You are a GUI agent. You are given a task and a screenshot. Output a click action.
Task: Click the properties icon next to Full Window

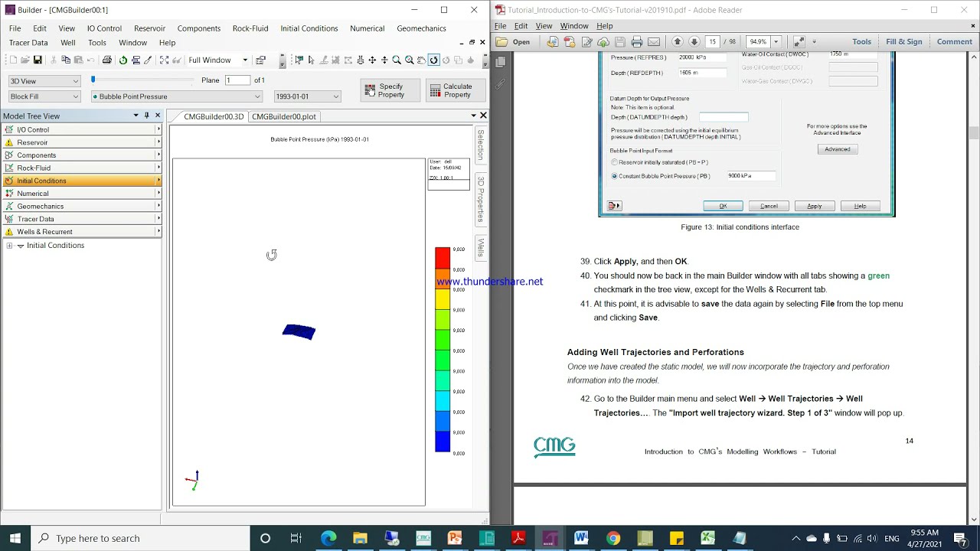260,60
